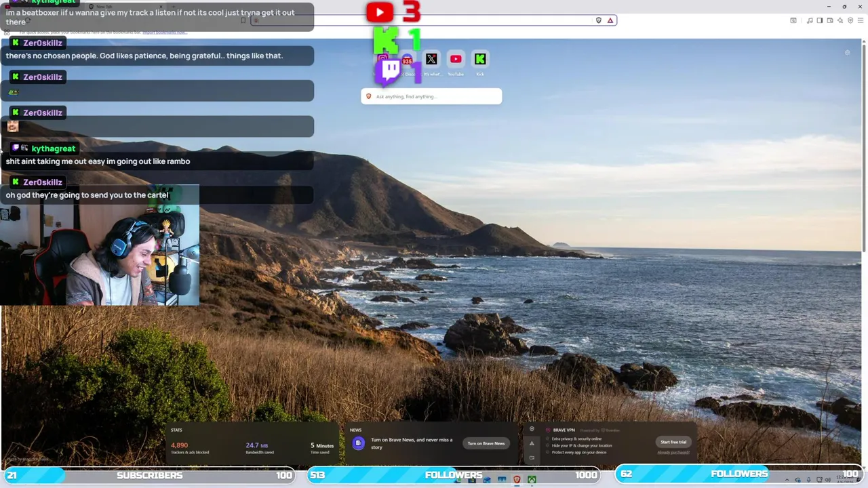Focus the Ask anything, find anything search box
Screen dimensions: 868x488
(431, 96)
